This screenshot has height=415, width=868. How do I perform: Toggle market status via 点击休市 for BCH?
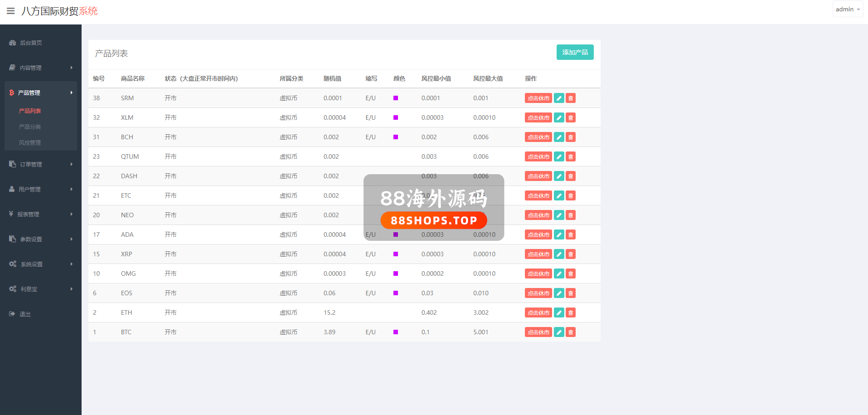(x=538, y=137)
